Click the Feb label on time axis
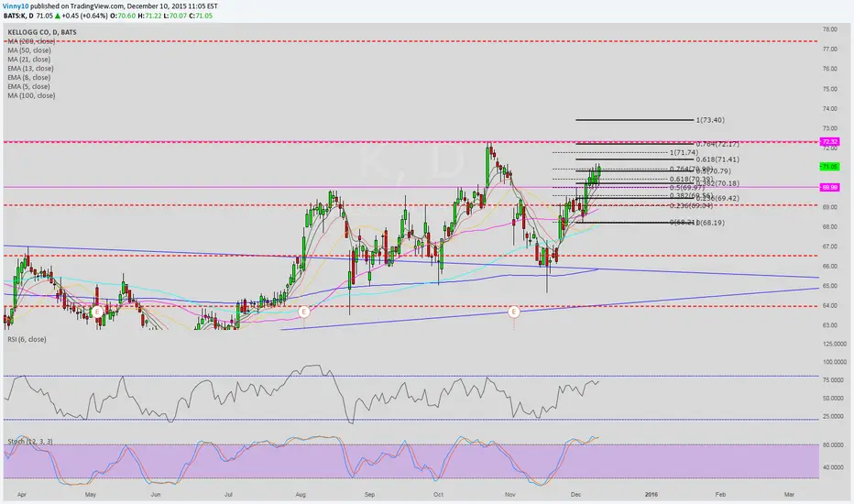The width and height of the screenshot is (854, 504). coord(720,495)
